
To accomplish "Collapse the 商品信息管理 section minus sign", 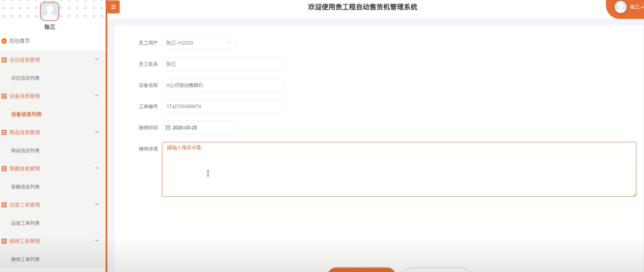I will pos(97,132).
